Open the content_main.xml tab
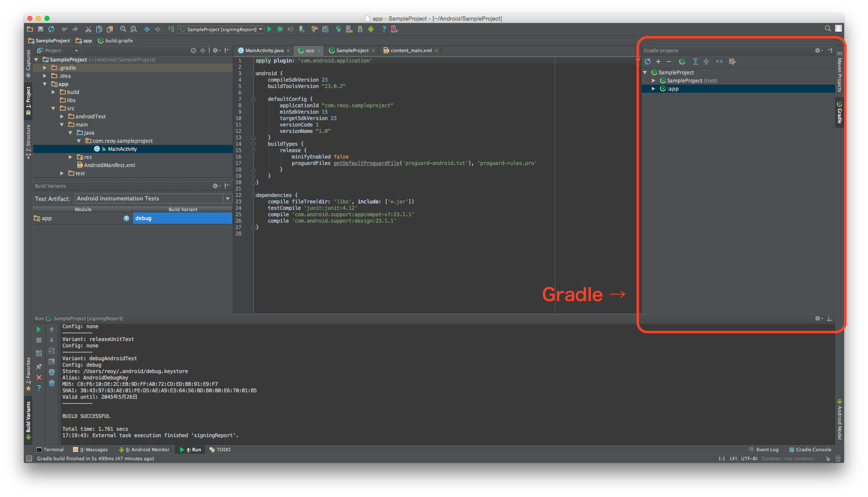Viewport: 868px width, 497px height. click(411, 50)
